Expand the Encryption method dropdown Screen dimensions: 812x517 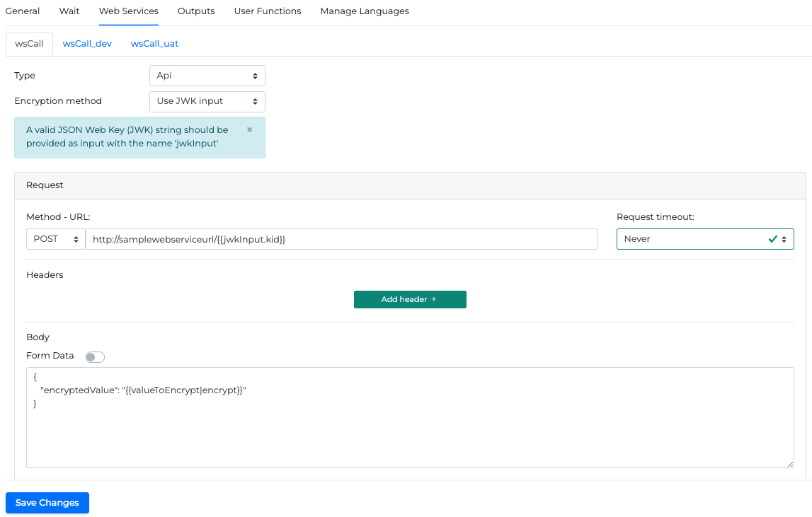[207, 101]
